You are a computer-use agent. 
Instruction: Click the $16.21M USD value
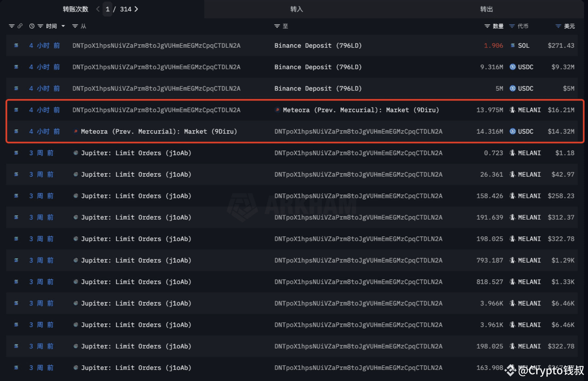click(561, 110)
